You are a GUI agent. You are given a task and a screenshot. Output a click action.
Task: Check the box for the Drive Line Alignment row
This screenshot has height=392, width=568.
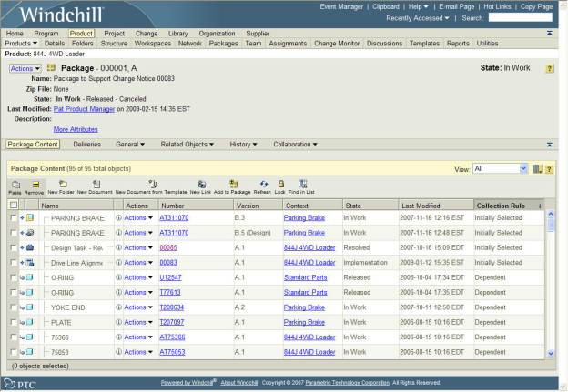pyautogui.click(x=14, y=263)
